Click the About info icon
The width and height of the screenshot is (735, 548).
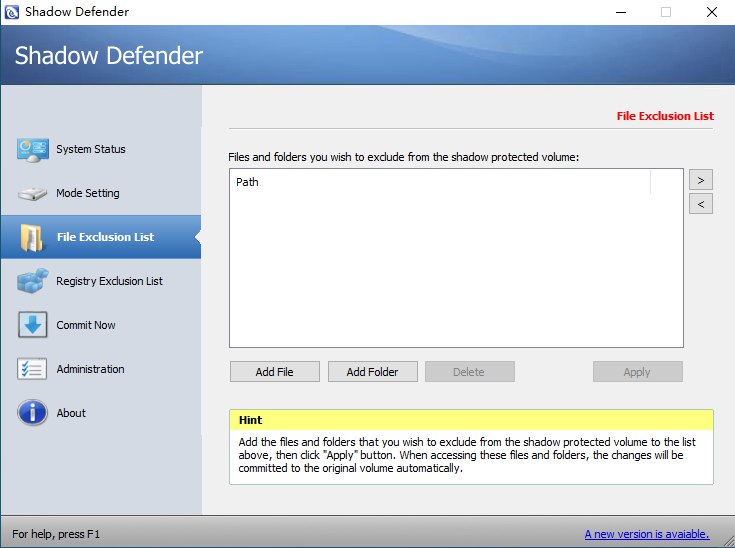32,413
